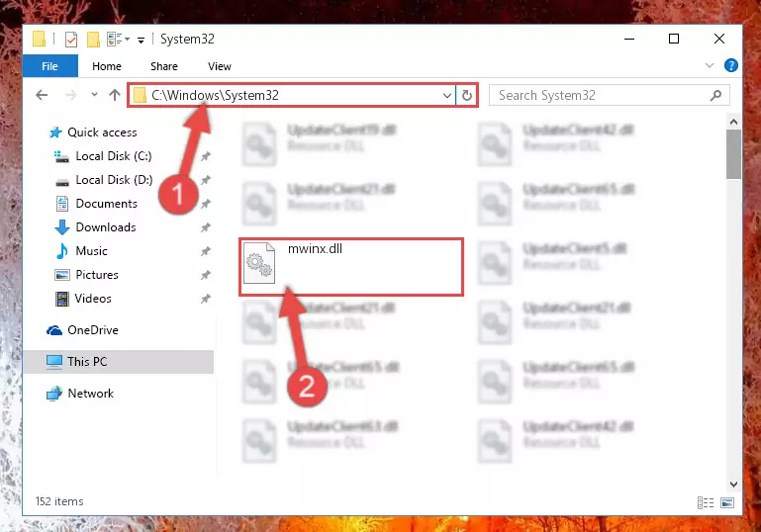This screenshot has width=761, height=532.
Task: Go back with the Back arrow
Action: pyautogui.click(x=42, y=95)
